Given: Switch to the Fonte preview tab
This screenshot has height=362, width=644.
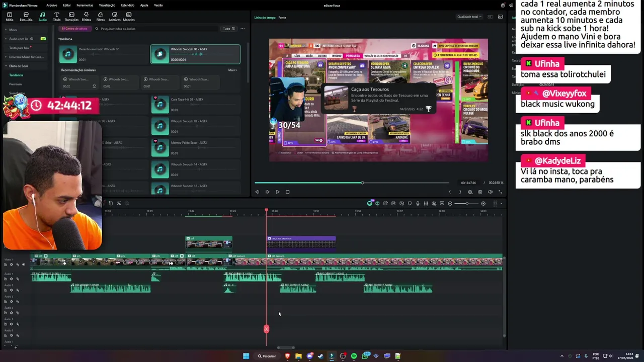Looking at the screenshot, I should click(282, 18).
